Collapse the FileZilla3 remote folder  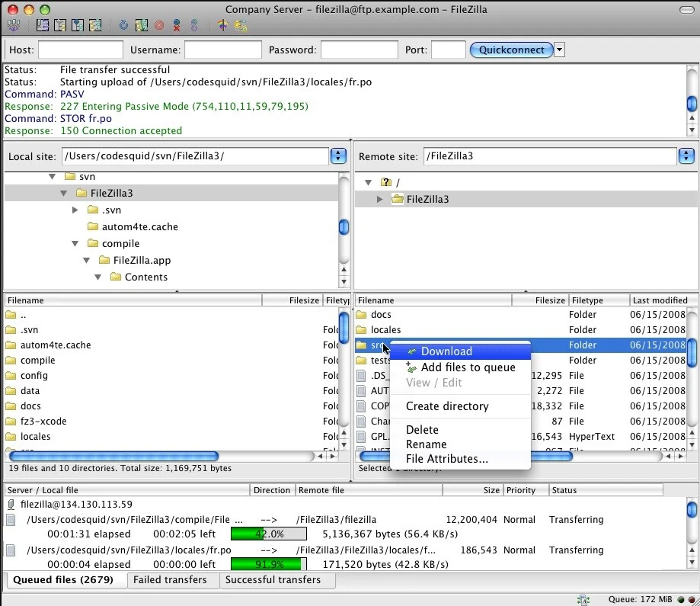click(x=379, y=199)
